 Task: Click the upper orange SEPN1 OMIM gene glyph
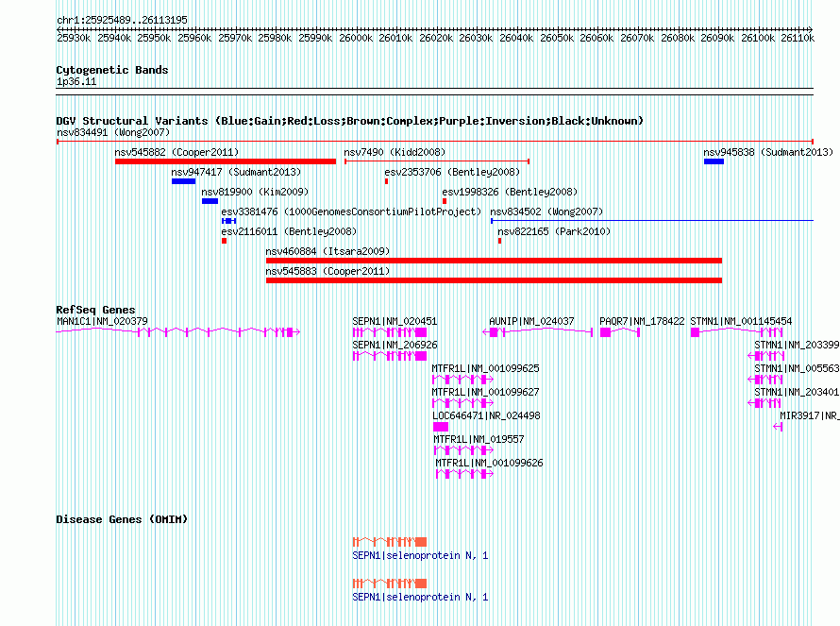[390, 542]
